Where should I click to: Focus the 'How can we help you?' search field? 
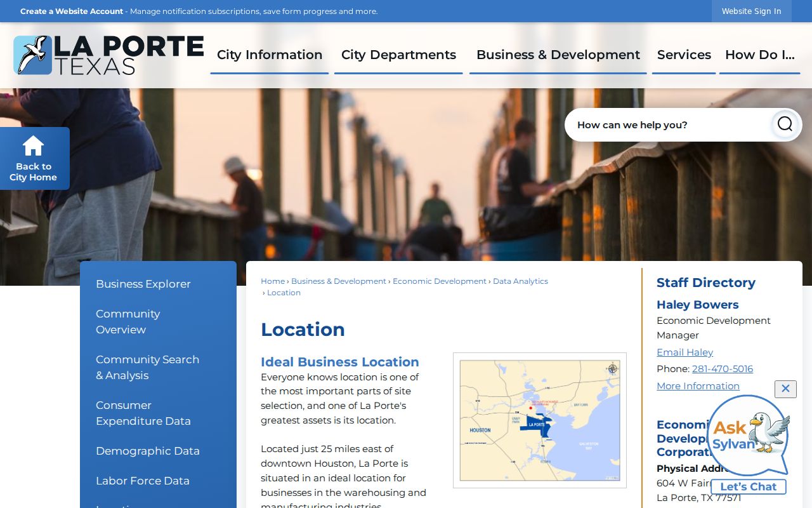(666, 124)
